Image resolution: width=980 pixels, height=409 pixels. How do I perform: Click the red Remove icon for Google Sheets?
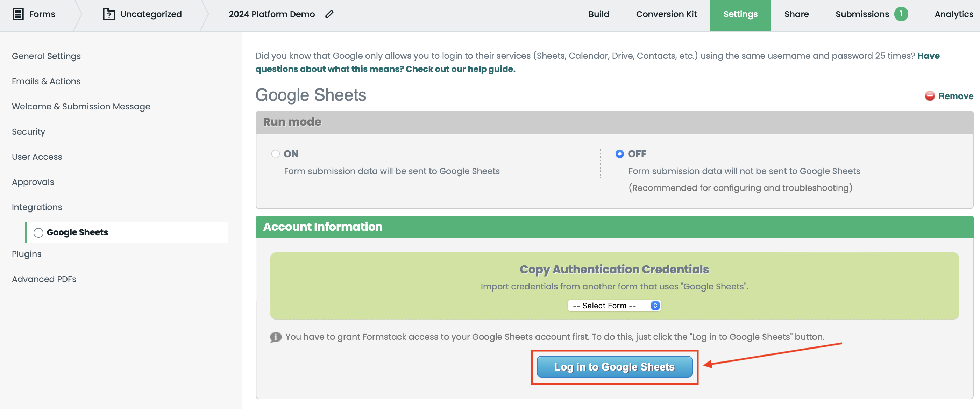[930, 96]
